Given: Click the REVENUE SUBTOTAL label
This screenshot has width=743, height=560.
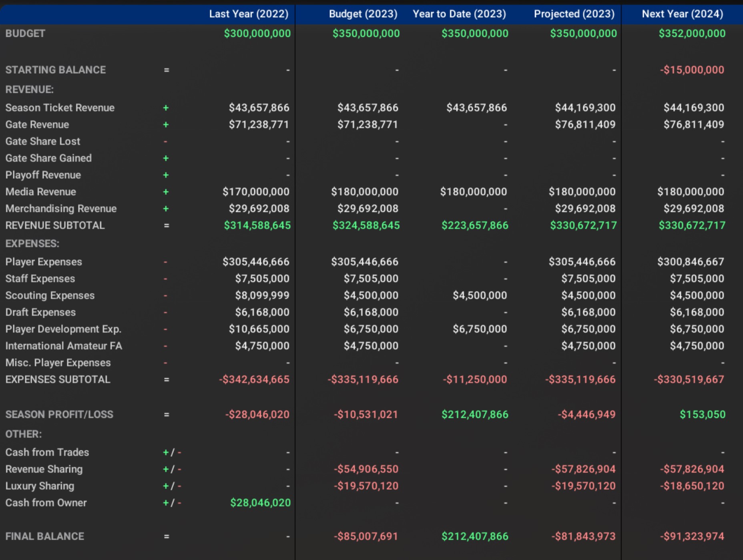Looking at the screenshot, I should click(x=55, y=225).
